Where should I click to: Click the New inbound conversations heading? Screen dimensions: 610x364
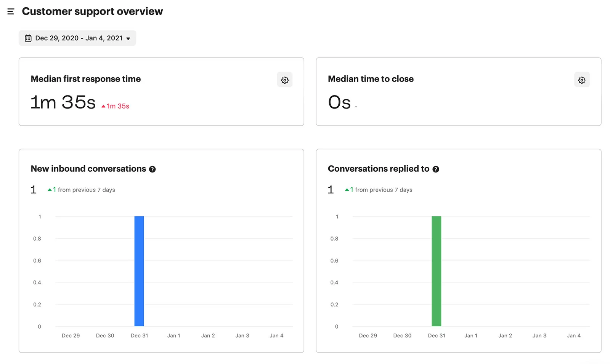(88, 169)
